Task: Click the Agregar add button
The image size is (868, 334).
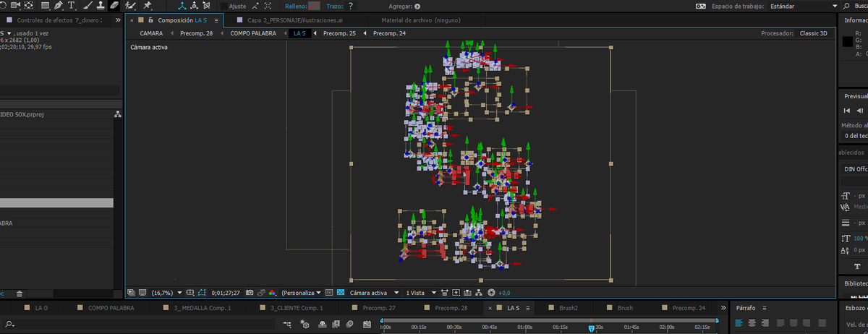Action: tap(417, 6)
